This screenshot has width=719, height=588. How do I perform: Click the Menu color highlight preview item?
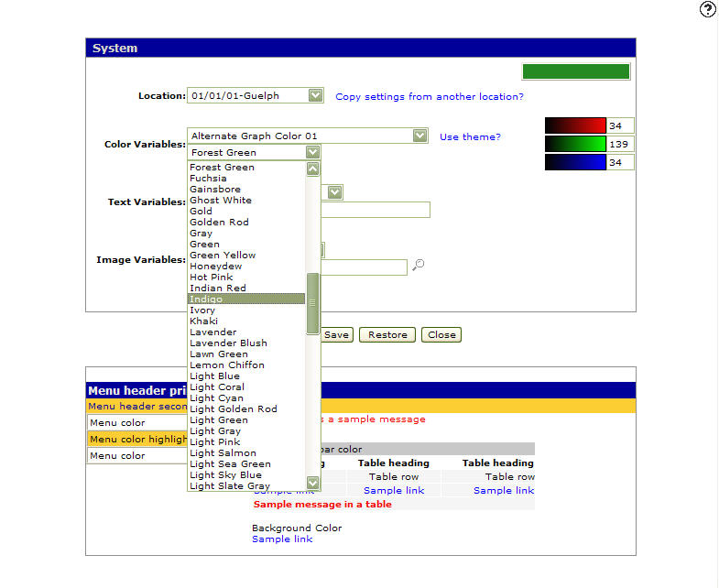point(137,440)
